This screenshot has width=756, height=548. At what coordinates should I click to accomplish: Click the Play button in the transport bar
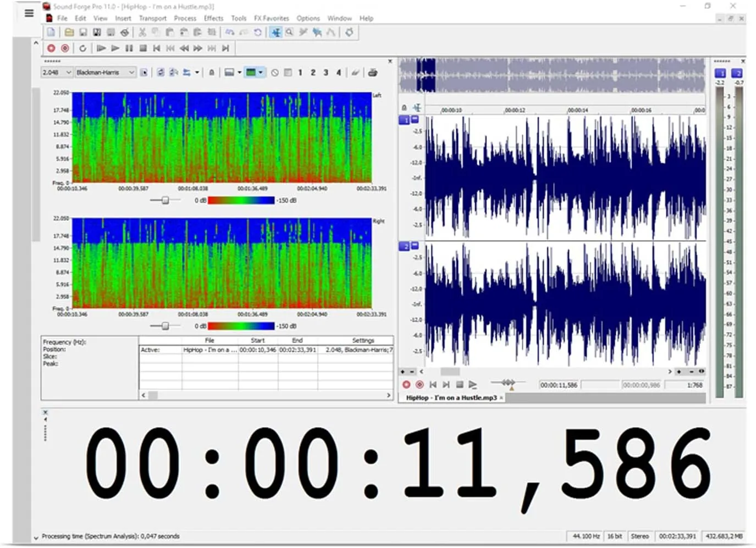(x=115, y=48)
